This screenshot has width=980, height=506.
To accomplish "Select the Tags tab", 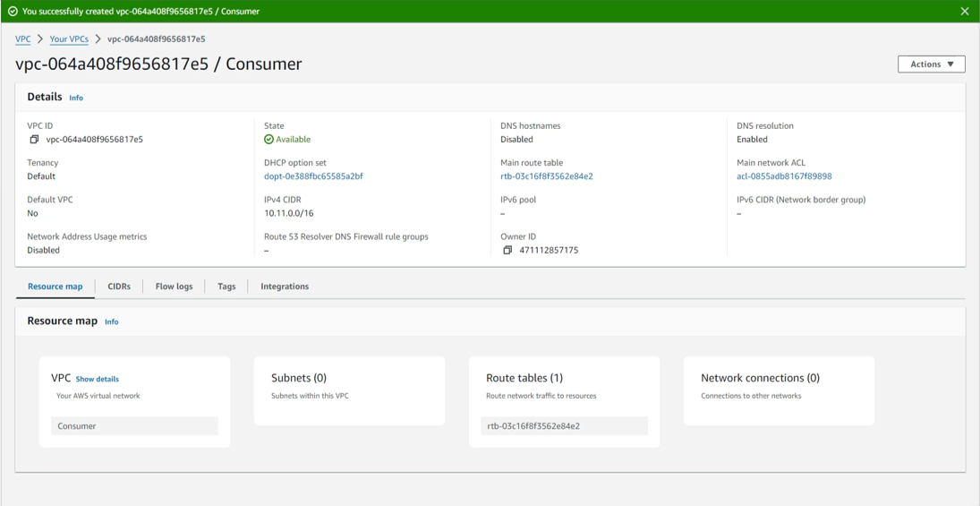I will [x=226, y=287].
